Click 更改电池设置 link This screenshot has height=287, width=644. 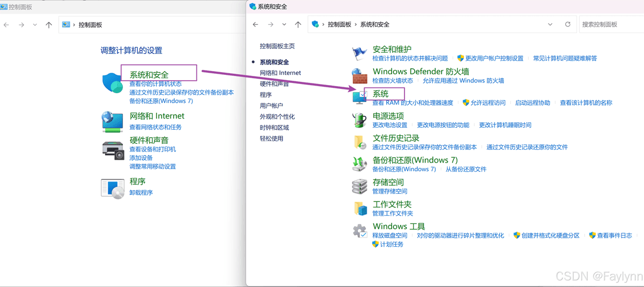point(390,124)
